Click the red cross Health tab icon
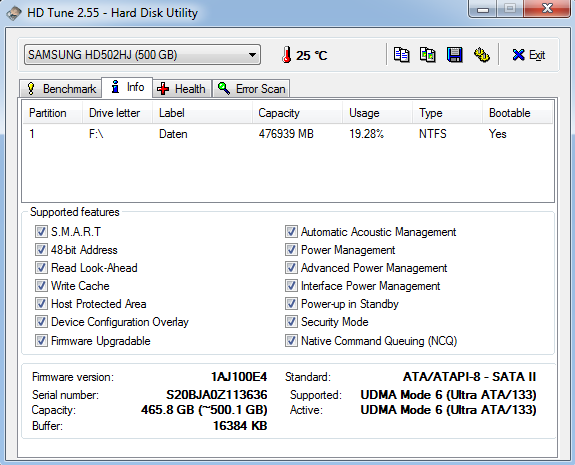The width and height of the screenshot is (575, 465). (x=163, y=89)
